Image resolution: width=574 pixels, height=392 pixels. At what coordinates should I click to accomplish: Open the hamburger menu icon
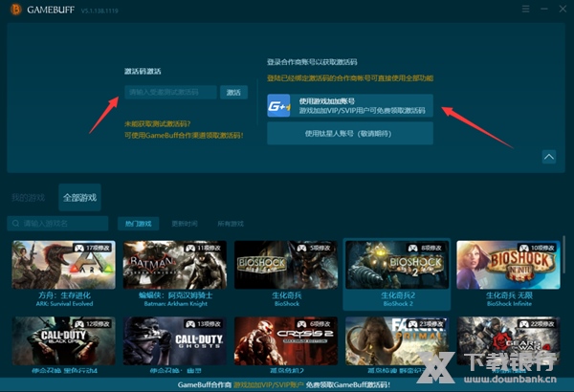pos(525,9)
